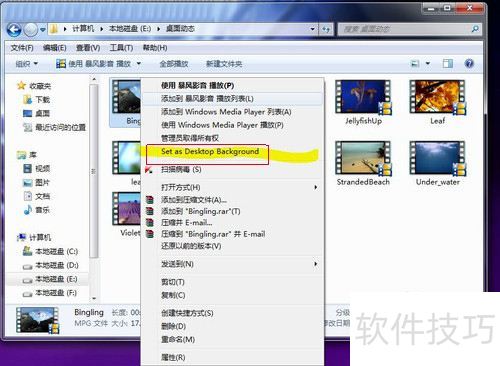The width and height of the screenshot is (500, 366).
Task: Click the 新建文件夹 toolbar button
Action: pyautogui.click(x=224, y=63)
